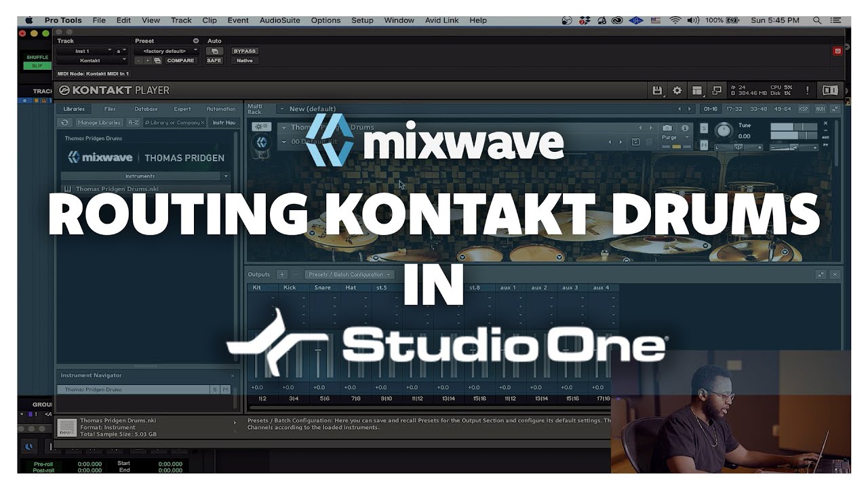Click the refresh libraries icon
Viewport: 868px width, 488px height.
tap(64, 123)
